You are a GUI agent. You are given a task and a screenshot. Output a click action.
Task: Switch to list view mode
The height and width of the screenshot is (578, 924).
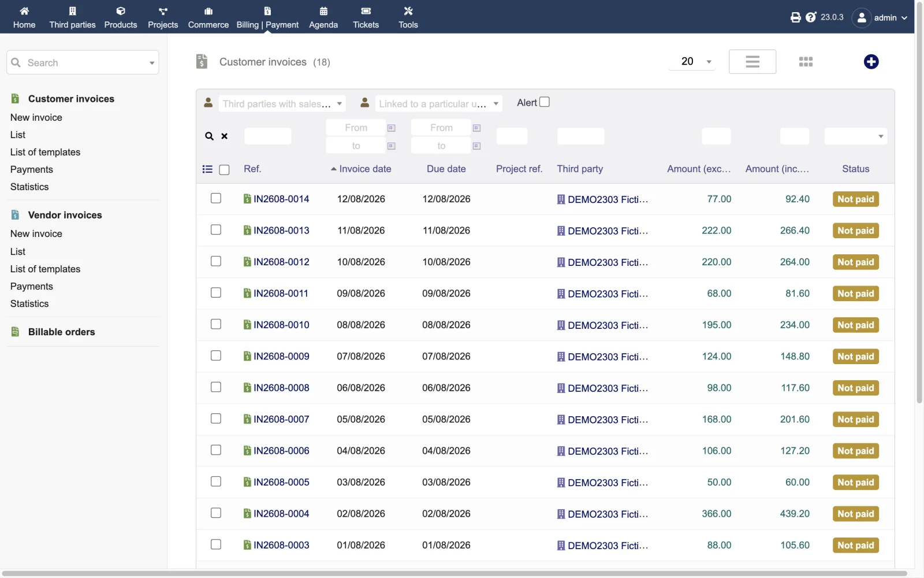(752, 61)
